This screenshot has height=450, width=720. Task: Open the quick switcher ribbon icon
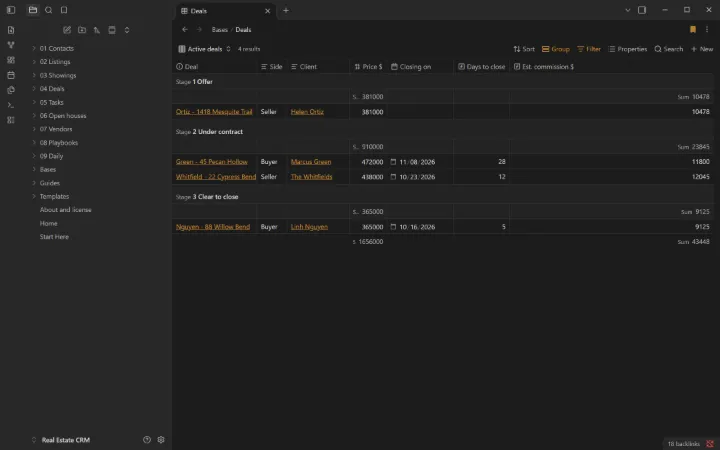[x=11, y=30]
